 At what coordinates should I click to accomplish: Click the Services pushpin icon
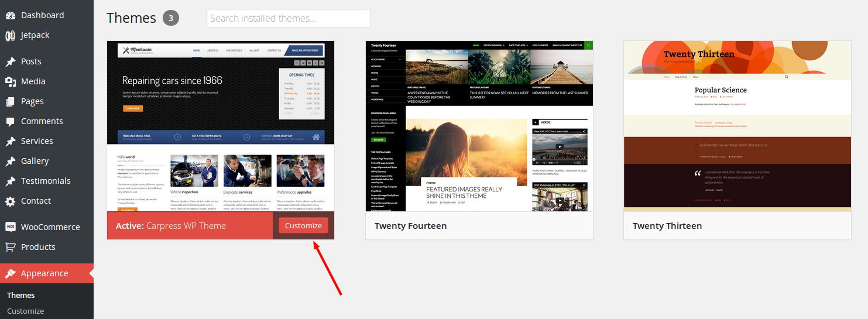pyautogui.click(x=11, y=141)
